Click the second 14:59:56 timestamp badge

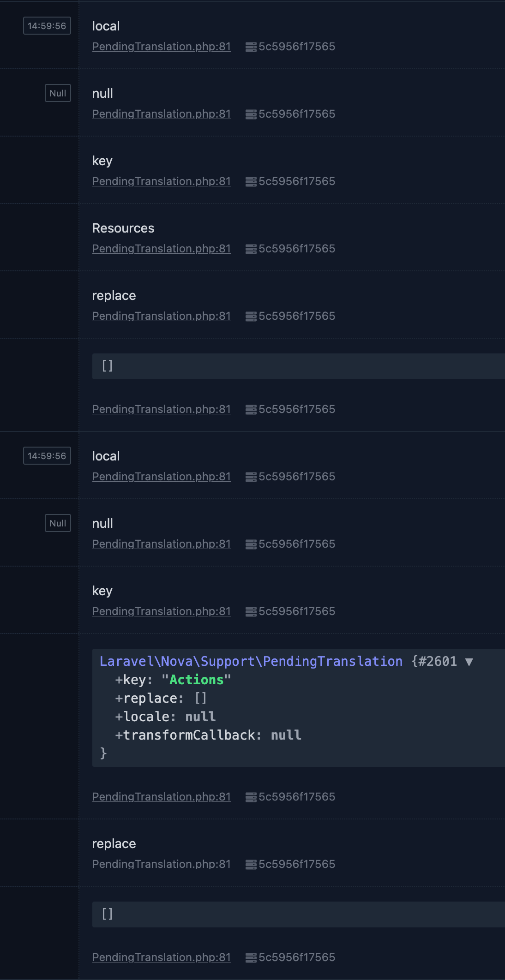point(47,456)
